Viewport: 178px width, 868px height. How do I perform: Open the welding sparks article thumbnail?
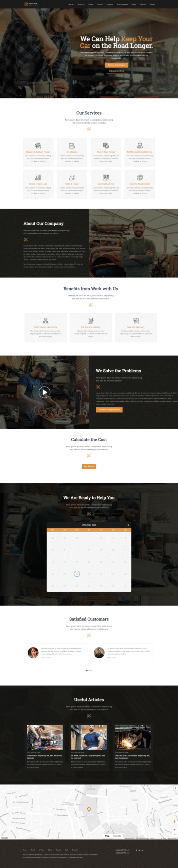[x=133, y=737]
